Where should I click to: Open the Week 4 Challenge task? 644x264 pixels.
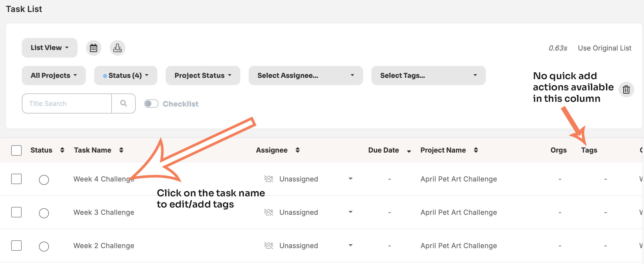tap(104, 179)
